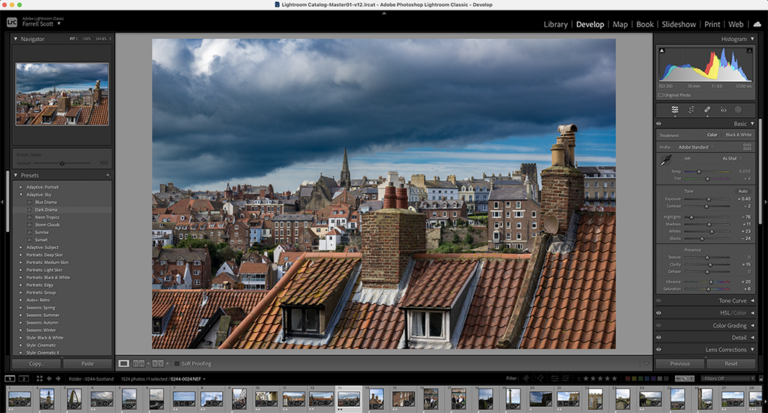Collapse the Basic panel triangle
Screen dimensions: 768x413
(x=752, y=123)
